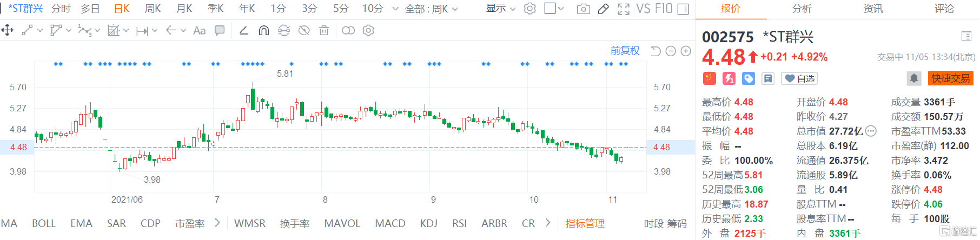Image resolution: width=980 pixels, height=240 pixels.
Task: Select the magnet snap drawing tool
Action: point(264,31)
